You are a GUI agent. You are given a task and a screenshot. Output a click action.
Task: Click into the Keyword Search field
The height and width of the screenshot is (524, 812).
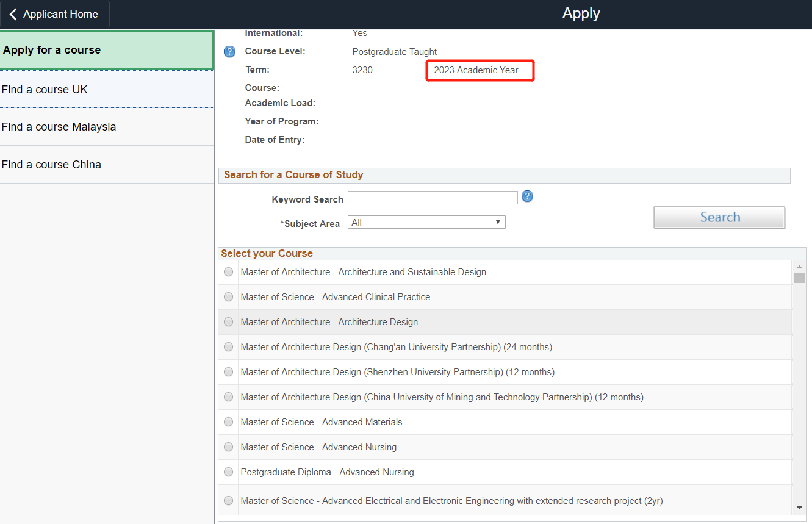point(433,198)
